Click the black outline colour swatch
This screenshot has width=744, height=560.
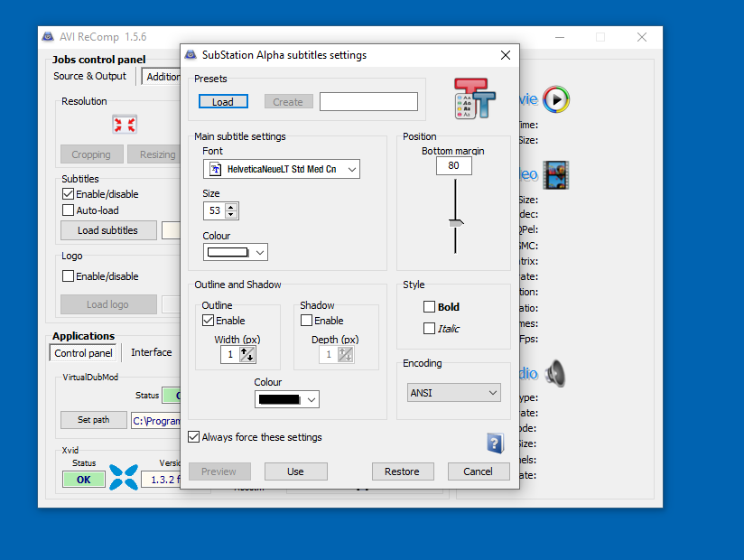279,399
